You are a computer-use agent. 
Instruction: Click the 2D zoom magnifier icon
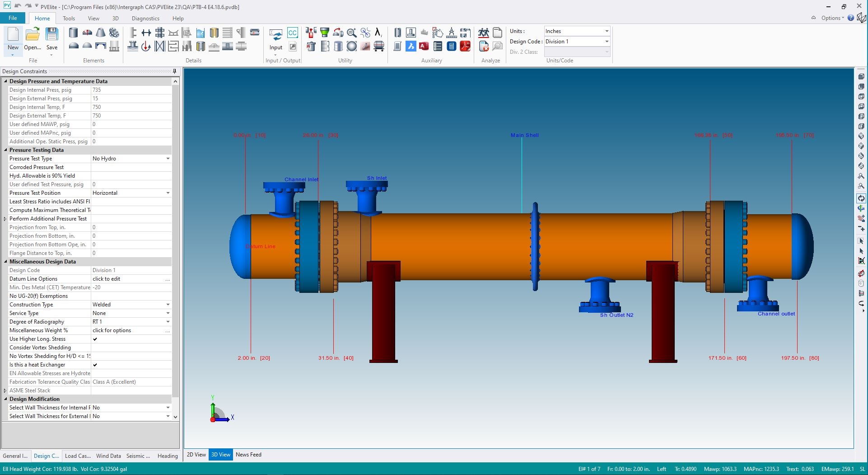click(x=351, y=33)
